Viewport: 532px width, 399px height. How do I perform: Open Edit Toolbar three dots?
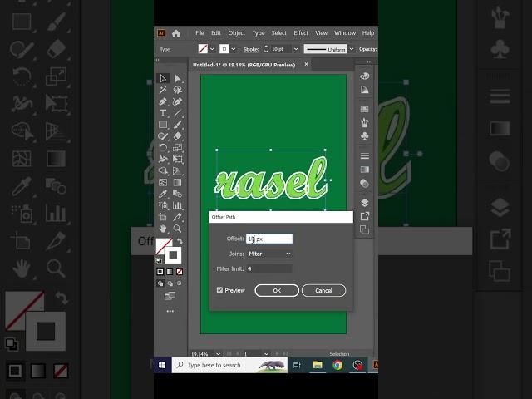point(170,311)
